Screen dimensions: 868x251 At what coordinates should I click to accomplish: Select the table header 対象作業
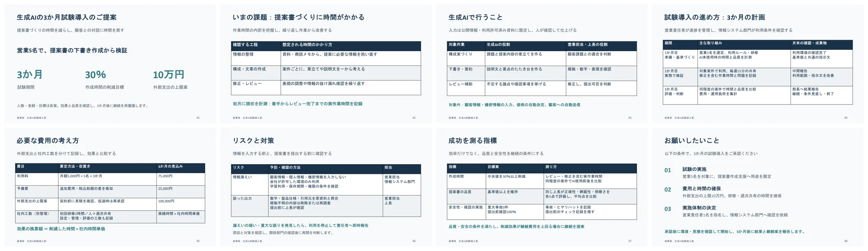click(466, 45)
